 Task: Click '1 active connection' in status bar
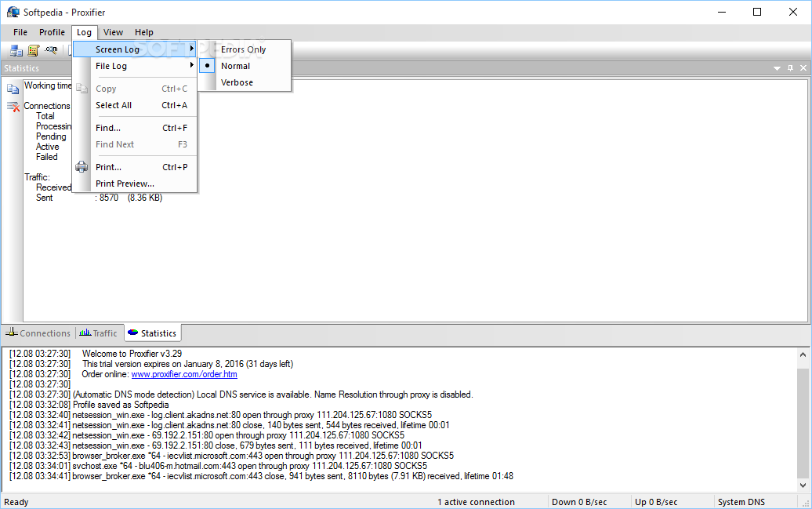[x=476, y=502]
